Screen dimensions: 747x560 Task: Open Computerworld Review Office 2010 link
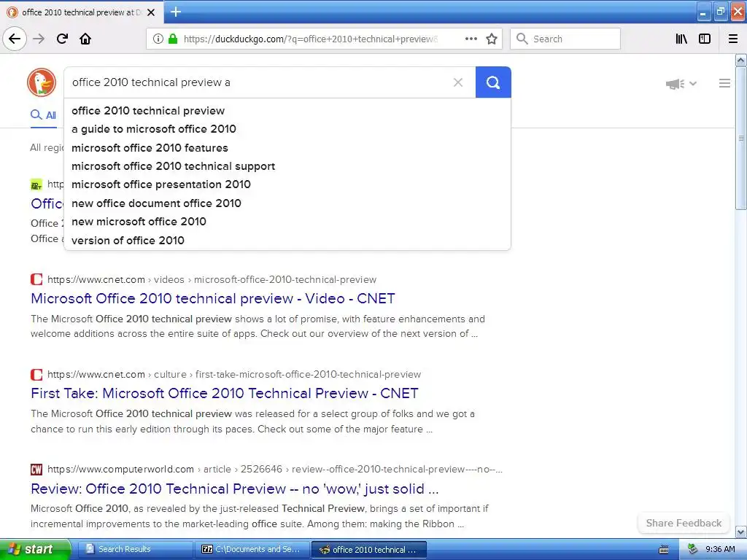[234, 489]
